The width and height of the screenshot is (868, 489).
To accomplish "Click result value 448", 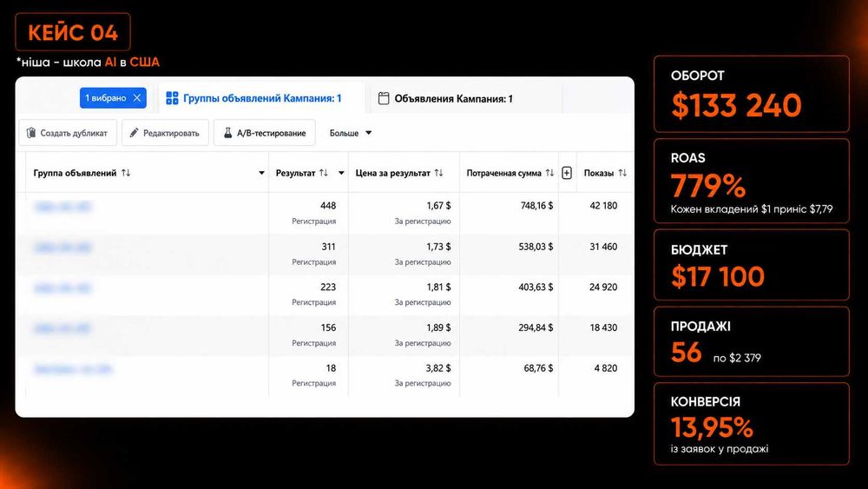I will tap(328, 206).
